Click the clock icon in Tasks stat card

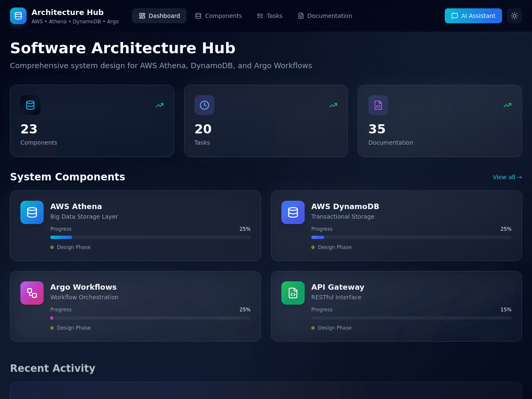click(204, 105)
